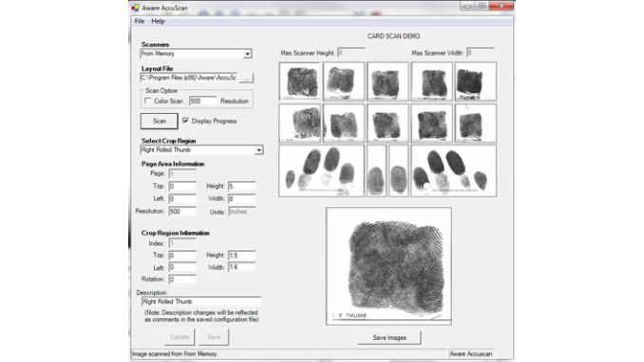Click the Layout File path field
The width and height of the screenshot is (644, 362).
click(x=189, y=78)
